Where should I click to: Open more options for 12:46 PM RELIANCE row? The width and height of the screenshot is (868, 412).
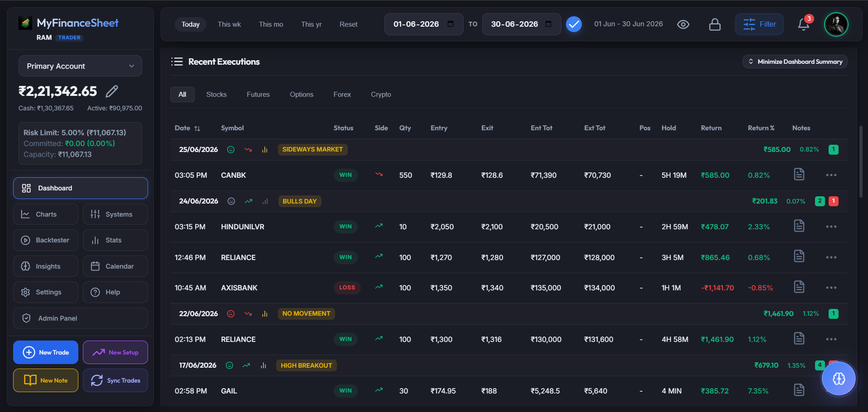[x=831, y=257]
